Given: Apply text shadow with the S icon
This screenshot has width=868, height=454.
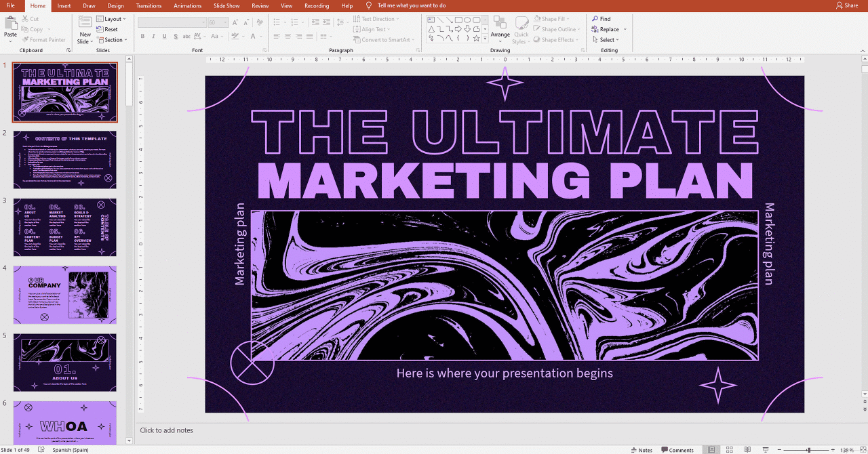Looking at the screenshot, I should (174, 37).
